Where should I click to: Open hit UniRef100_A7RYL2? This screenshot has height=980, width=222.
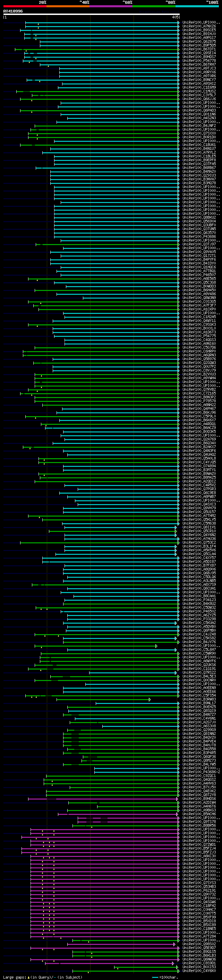[x=199, y=152]
